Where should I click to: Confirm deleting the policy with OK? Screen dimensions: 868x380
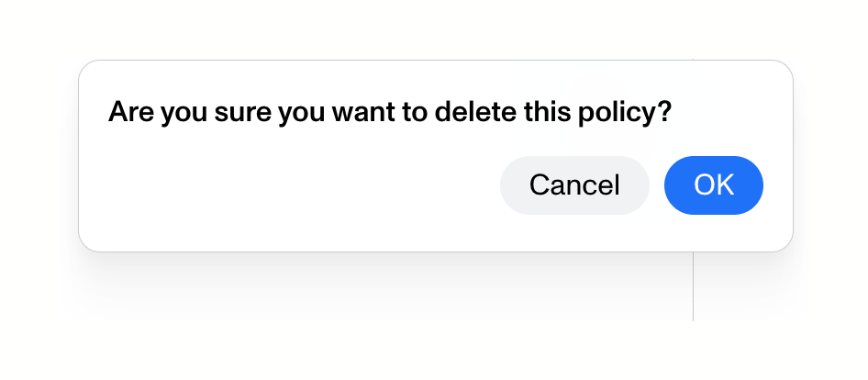point(713,185)
